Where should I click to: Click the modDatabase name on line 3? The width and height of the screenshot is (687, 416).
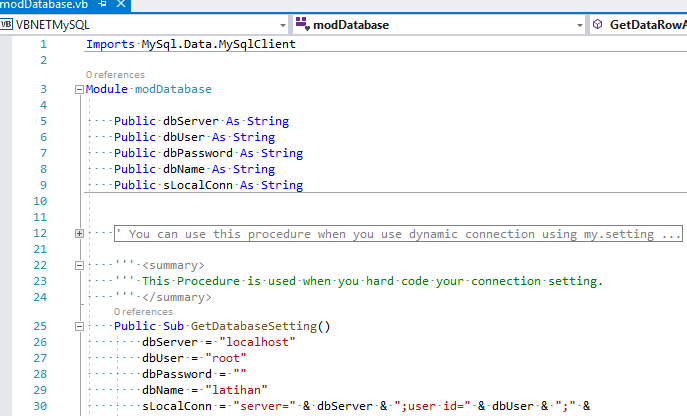click(x=173, y=89)
